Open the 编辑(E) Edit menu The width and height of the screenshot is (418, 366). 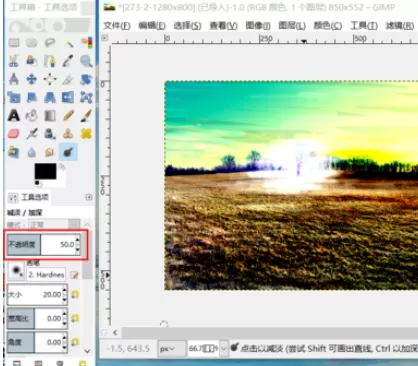tap(152, 26)
